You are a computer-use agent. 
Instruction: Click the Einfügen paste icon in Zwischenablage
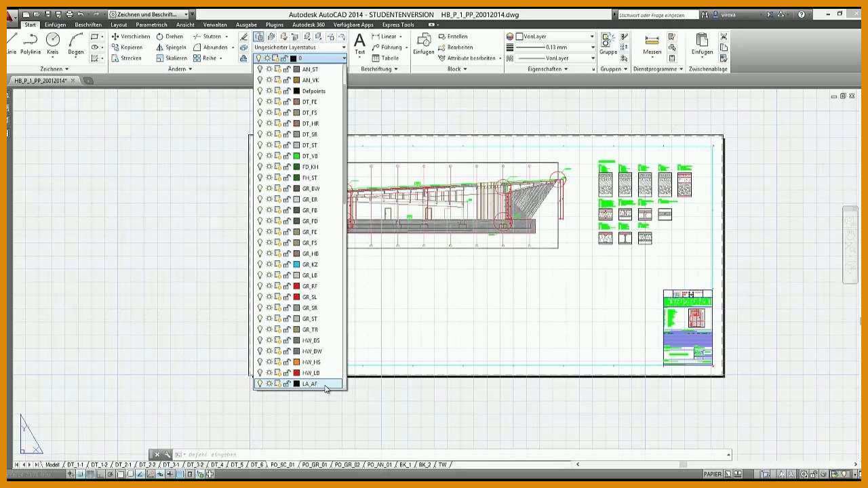(x=702, y=44)
